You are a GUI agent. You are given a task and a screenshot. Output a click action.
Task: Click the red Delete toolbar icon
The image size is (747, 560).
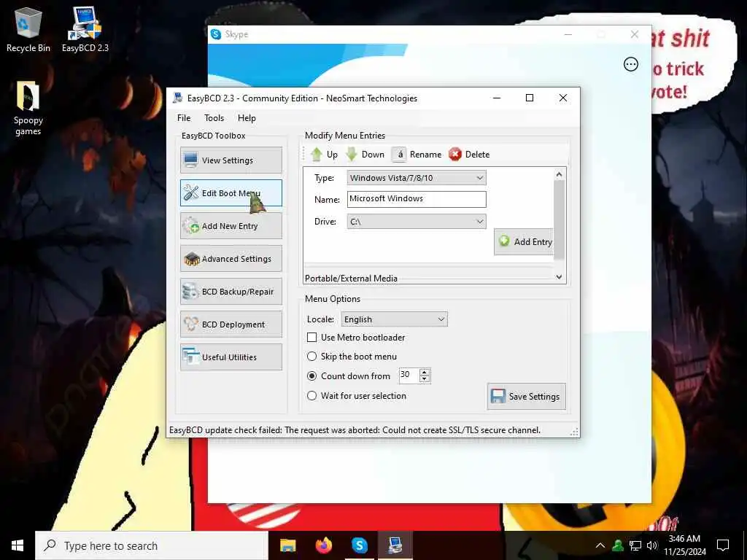coord(455,155)
